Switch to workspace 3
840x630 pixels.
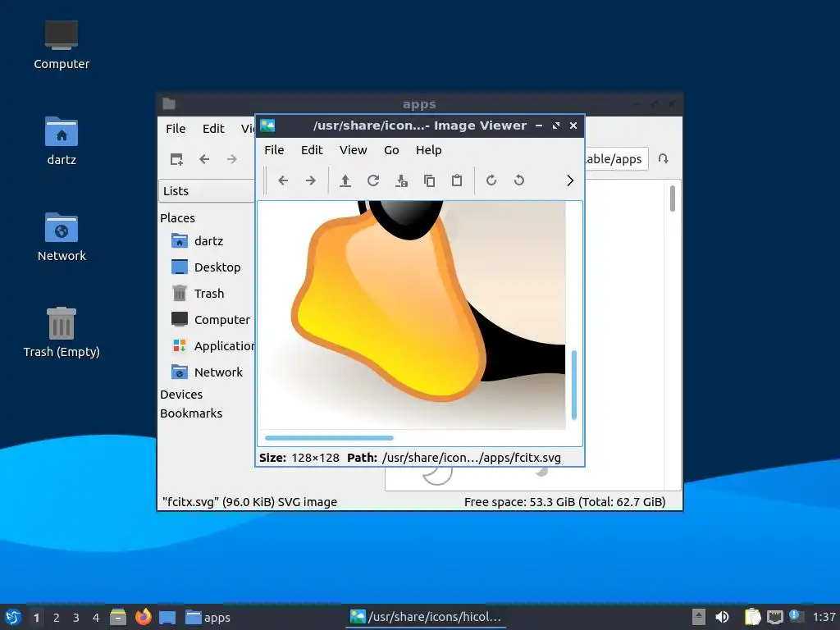pyautogui.click(x=76, y=618)
